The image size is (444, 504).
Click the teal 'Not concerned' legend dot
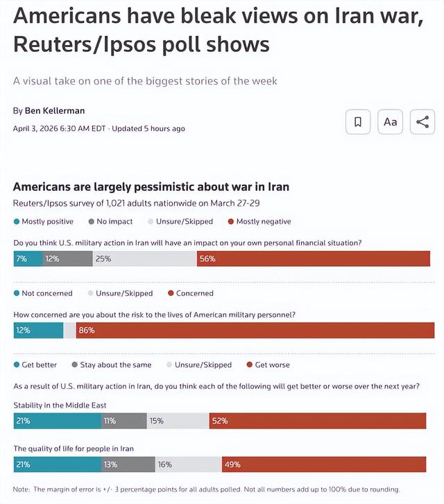(x=17, y=293)
